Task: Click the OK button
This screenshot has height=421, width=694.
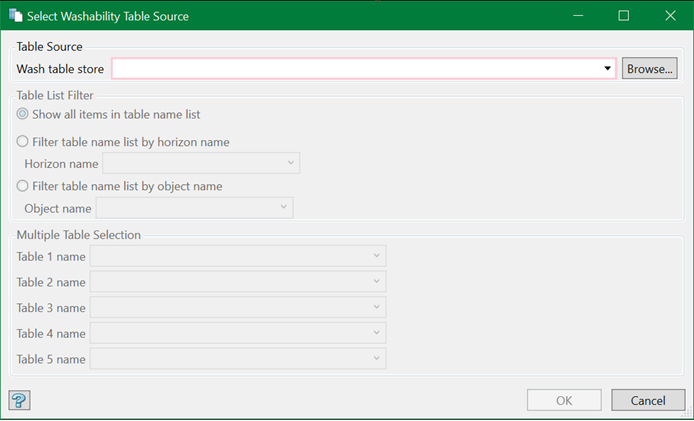Action: (564, 400)
